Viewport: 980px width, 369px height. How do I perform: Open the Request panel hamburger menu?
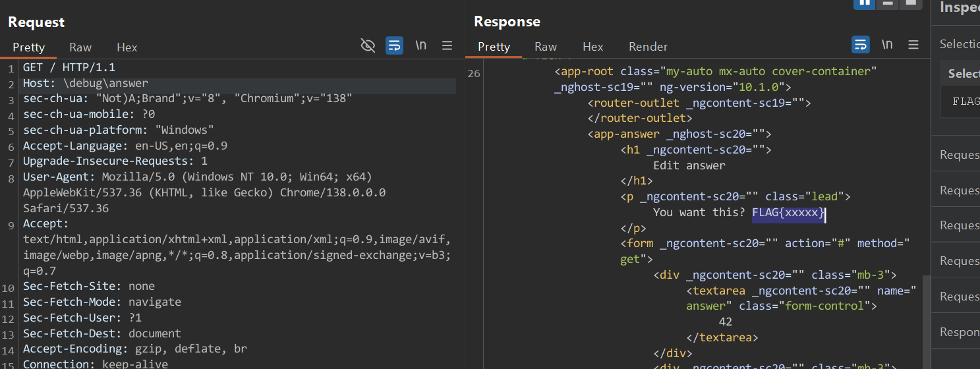[x=447, y=45]
